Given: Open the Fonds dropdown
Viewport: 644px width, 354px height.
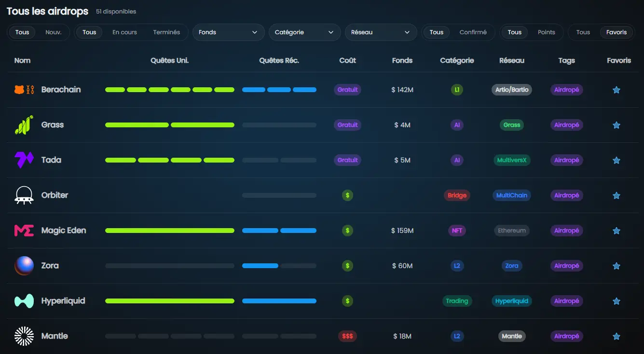Looking at the screenshot, I should 228,32.
